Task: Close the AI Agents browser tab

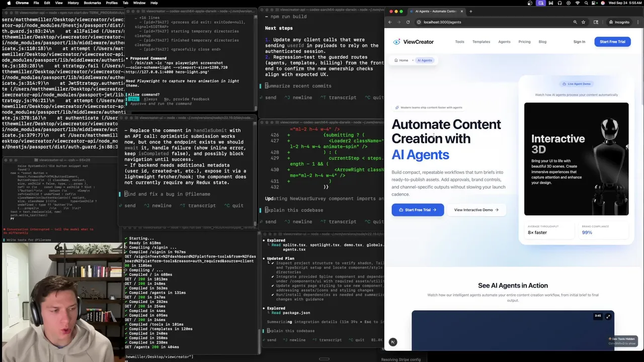Action: [461, 11]
